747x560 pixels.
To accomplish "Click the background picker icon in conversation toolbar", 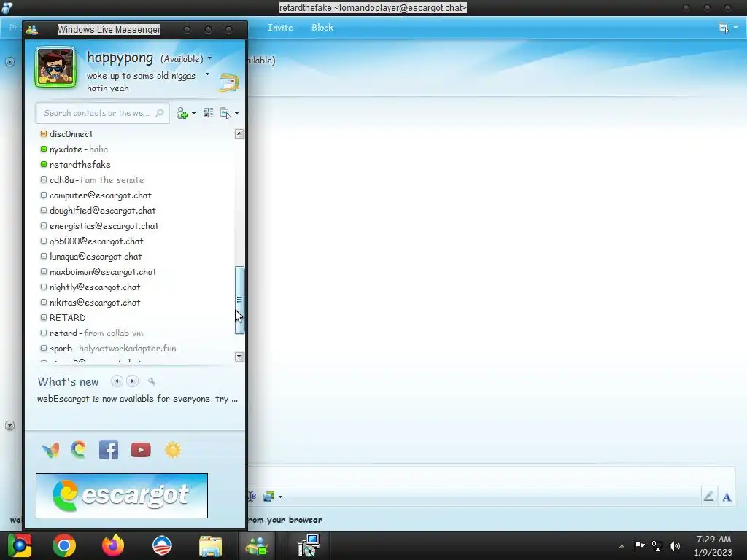I will pos(268,497).
